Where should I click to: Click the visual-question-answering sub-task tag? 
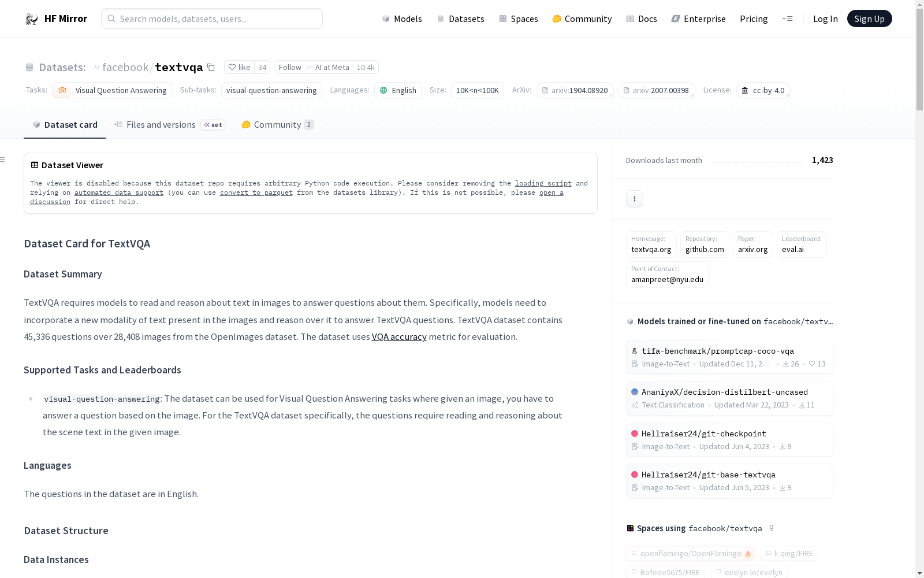point(271,90)
